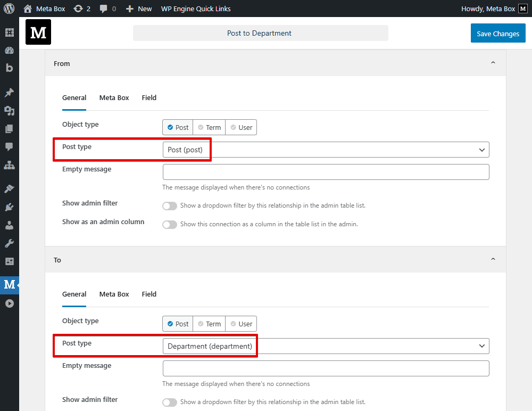Click the Save Changes button
532x411 pixels.
click(x=498, y=33)
